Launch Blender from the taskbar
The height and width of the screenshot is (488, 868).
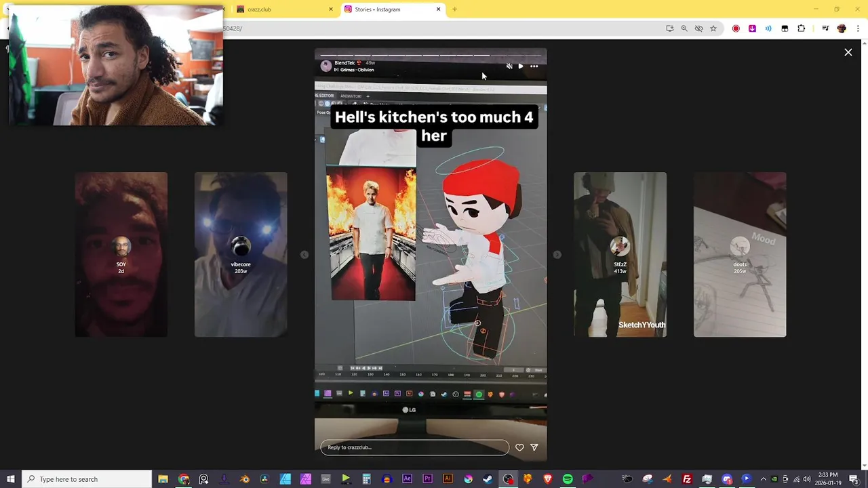click(x=244, y=479)
